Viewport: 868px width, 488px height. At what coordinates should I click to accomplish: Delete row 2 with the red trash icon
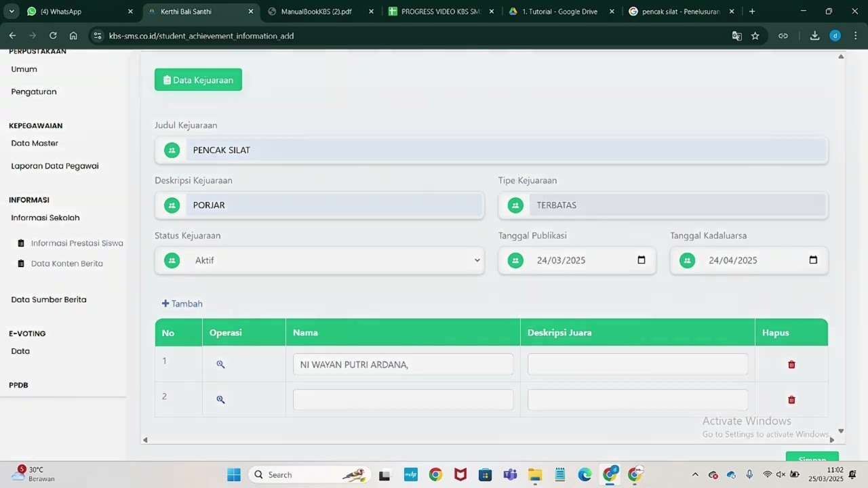(791, 400)
